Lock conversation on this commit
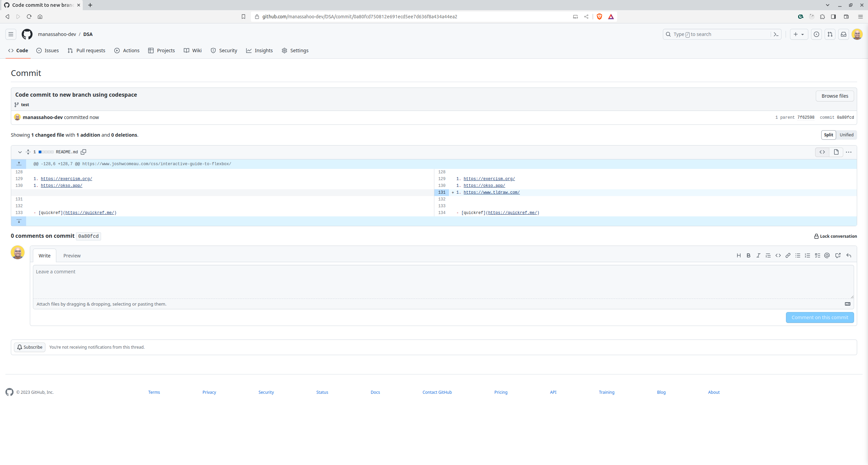 click(836, 236)
